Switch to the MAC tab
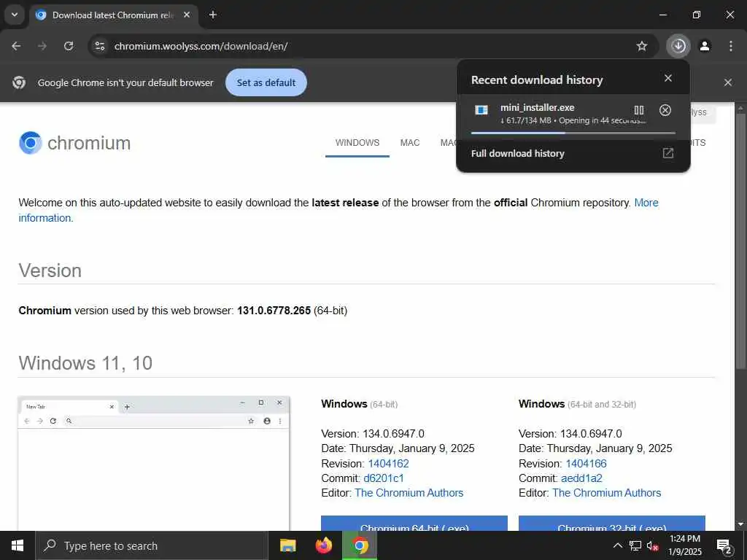Image resolution: width=747 pixels, height=560 pixels. click(x=410, y=143)
